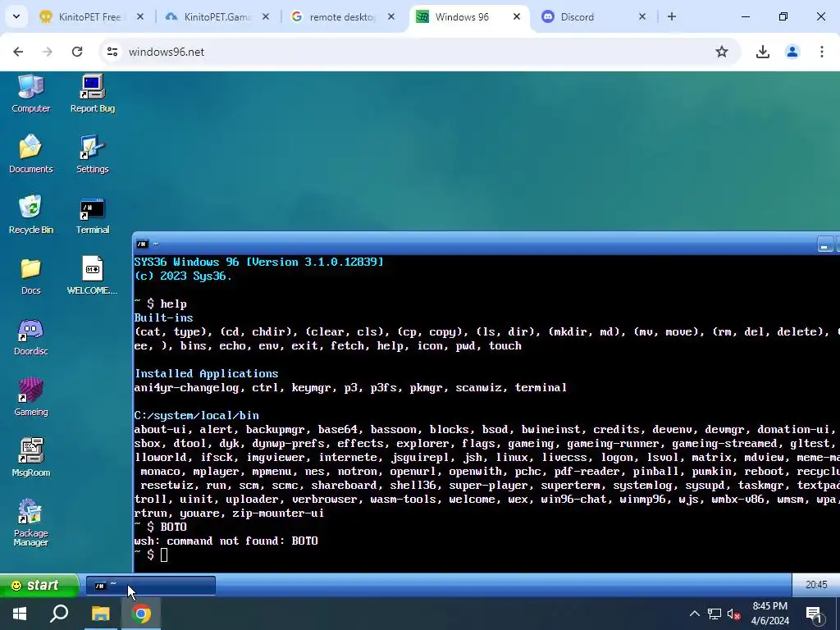The width and height of the screenshot is (840, 630).
Task: Open File Explorer from Windows taskbar
Action: 100,614
